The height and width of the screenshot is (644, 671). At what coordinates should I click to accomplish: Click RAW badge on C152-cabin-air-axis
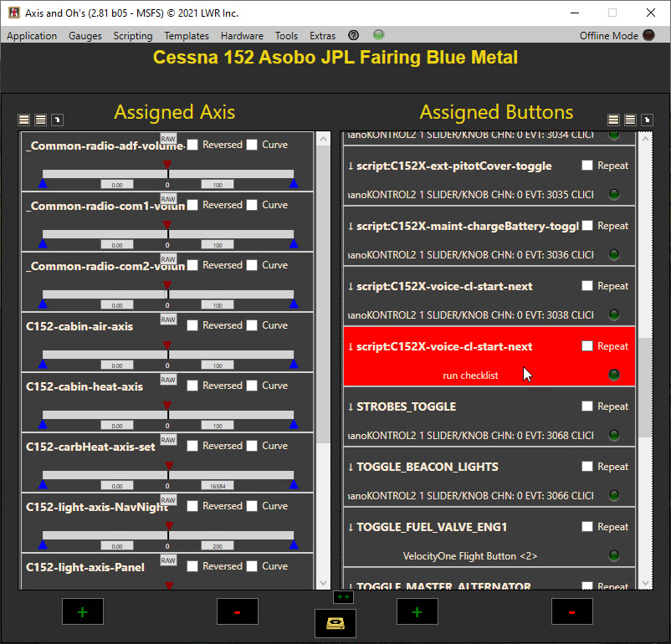(168, 319)
